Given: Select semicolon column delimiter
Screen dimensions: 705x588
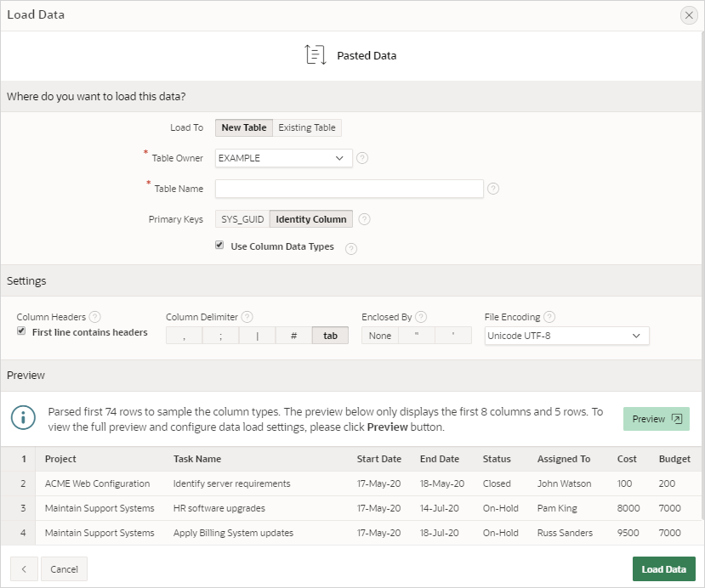Looking at the screenshot, I should (221, 336).
